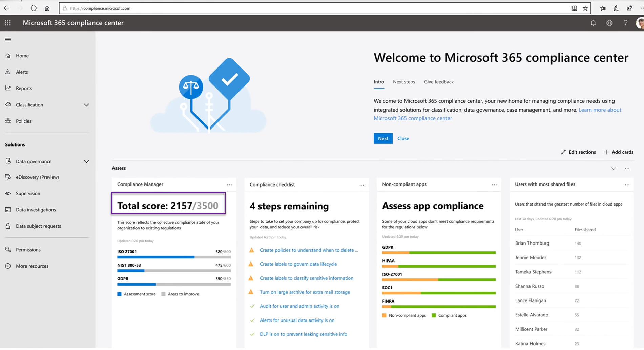Open the Alerts triangle icon in sidebar
Screen dimensions: 644x350
(8, 72)
